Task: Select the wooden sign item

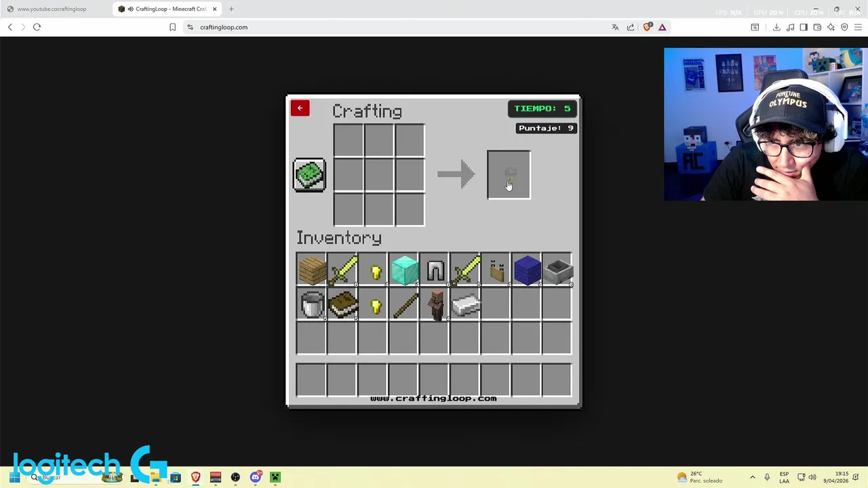Action: tap(496, 271)
